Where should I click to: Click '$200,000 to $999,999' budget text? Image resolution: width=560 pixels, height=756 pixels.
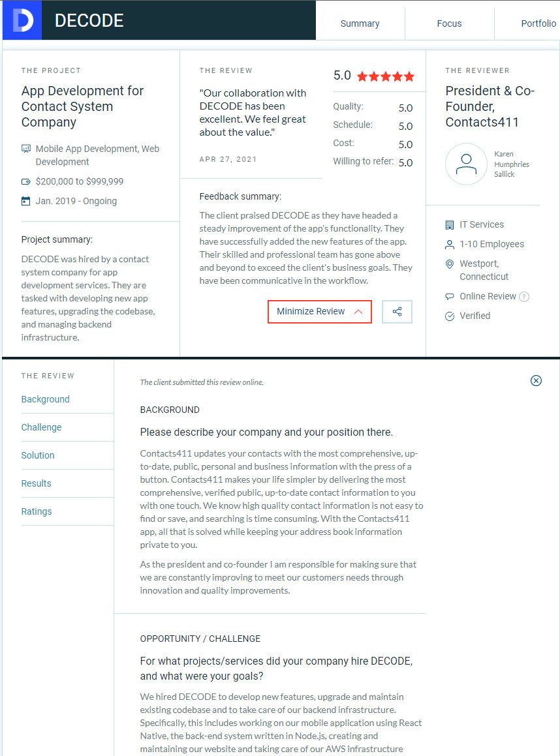[80, 182]
